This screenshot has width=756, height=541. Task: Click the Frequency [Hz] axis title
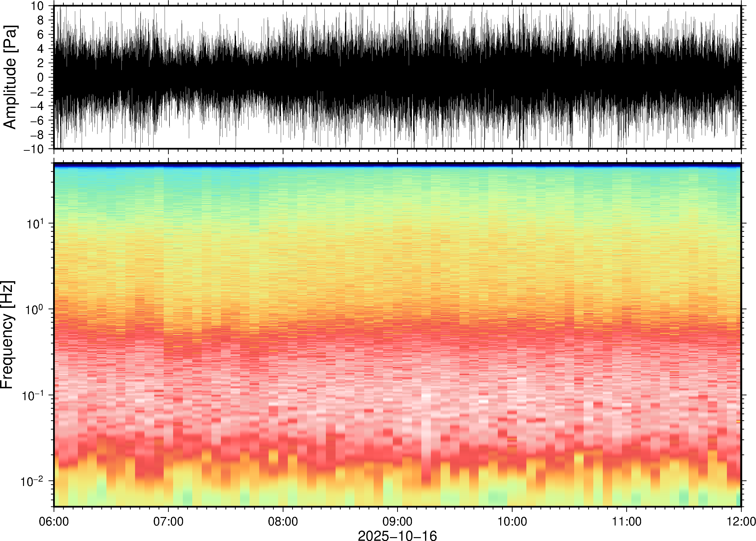(8, 335)
